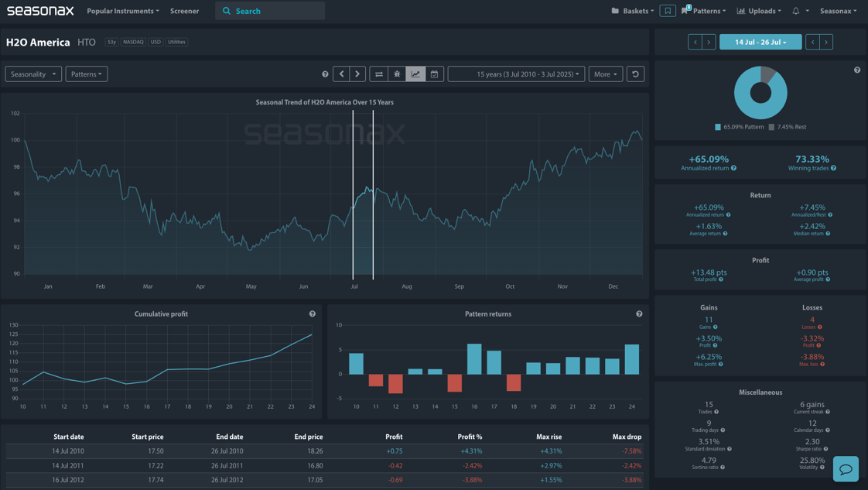This screenshot has height=490, width=868.
Task: Click the Pattern returns help icon
Action: point(639,314)
